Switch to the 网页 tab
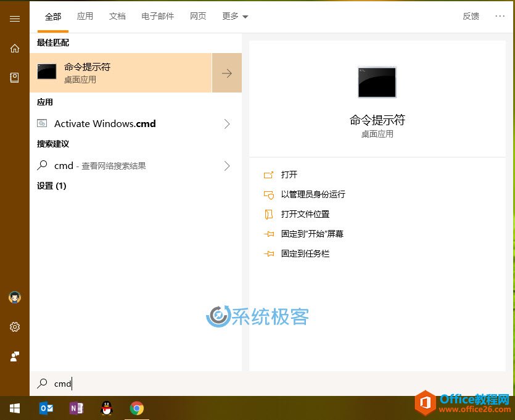The image size is (515, 420). coord(198,16)
